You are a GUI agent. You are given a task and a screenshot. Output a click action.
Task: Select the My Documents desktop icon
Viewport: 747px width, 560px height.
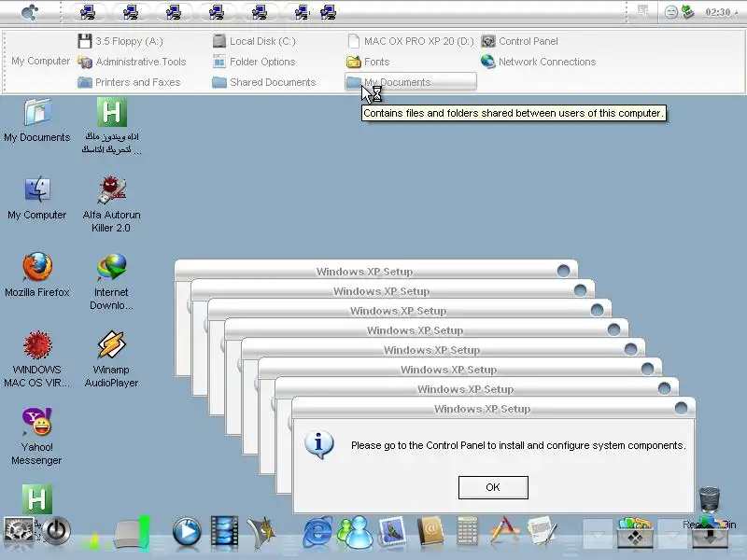point(37,120)
